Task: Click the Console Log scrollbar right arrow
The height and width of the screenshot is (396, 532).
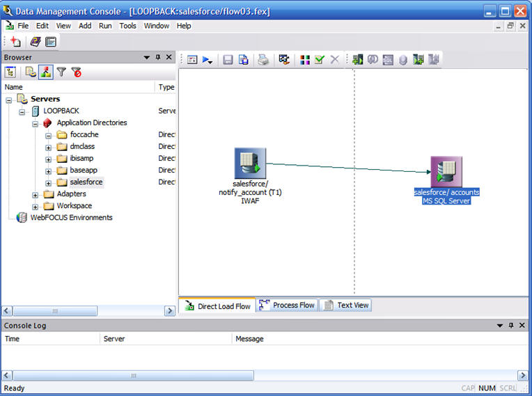Action: (522, 375)
